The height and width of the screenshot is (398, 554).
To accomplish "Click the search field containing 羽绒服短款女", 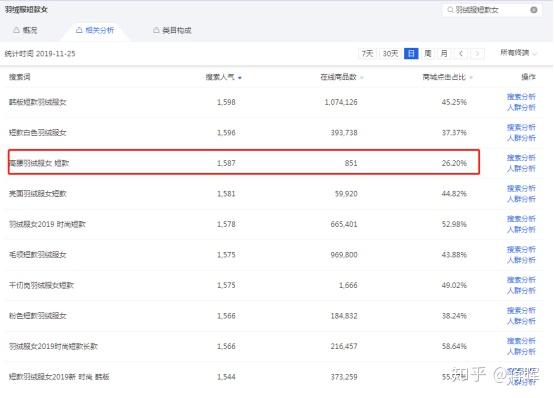I will 491,10.
